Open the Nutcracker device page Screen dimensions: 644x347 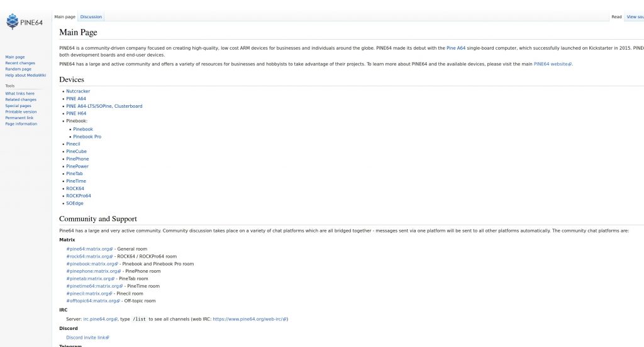pyautogui.click(x=78, y=91)
